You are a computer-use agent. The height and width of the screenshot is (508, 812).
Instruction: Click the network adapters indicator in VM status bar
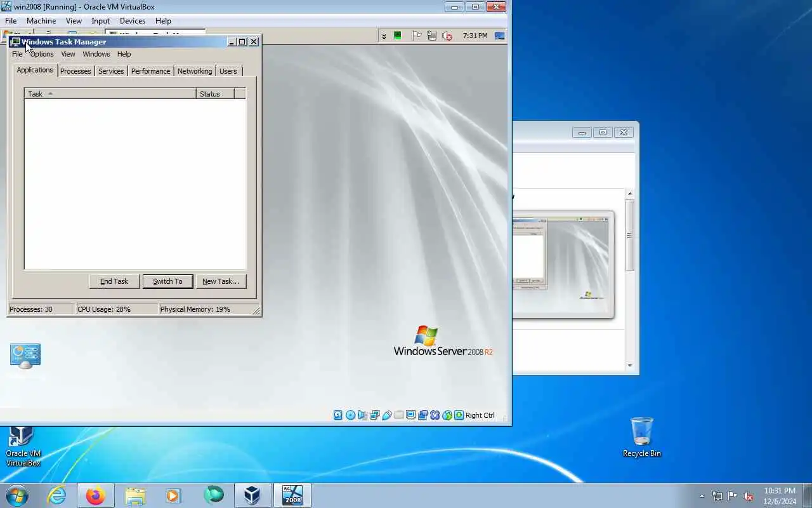[374, 415]
